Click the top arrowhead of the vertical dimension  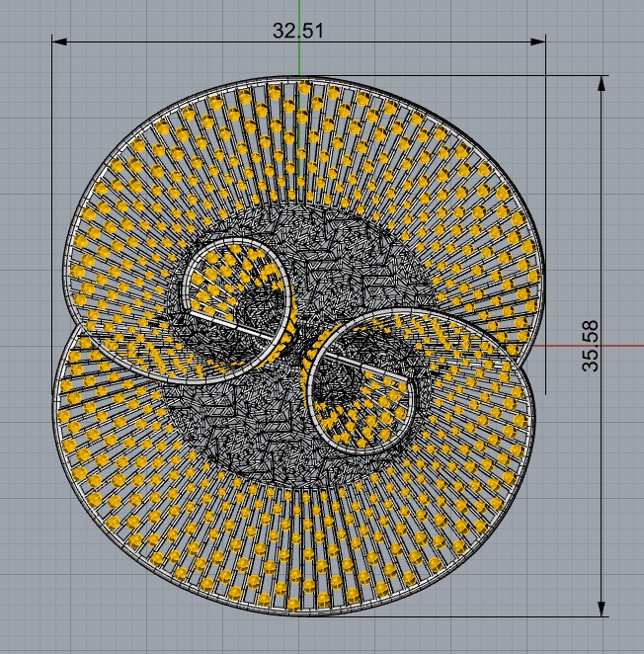(602, 83)
